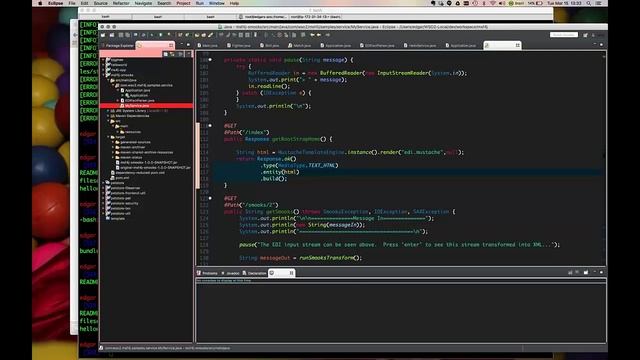The height and width of the screenshot is (360, 640).
Task: Switch to the Problems tab
Action: 208,273
